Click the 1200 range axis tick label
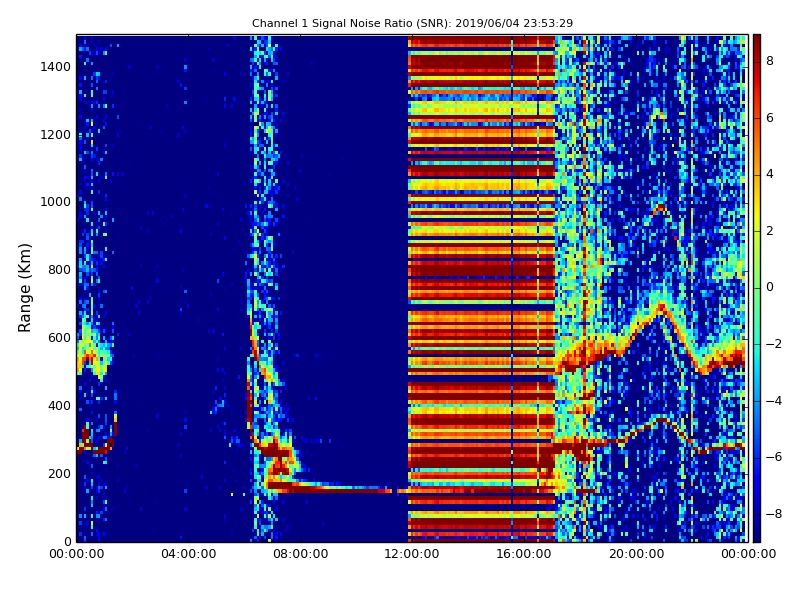Viewport: 800px width, 600px height. (x=56, y=135)
